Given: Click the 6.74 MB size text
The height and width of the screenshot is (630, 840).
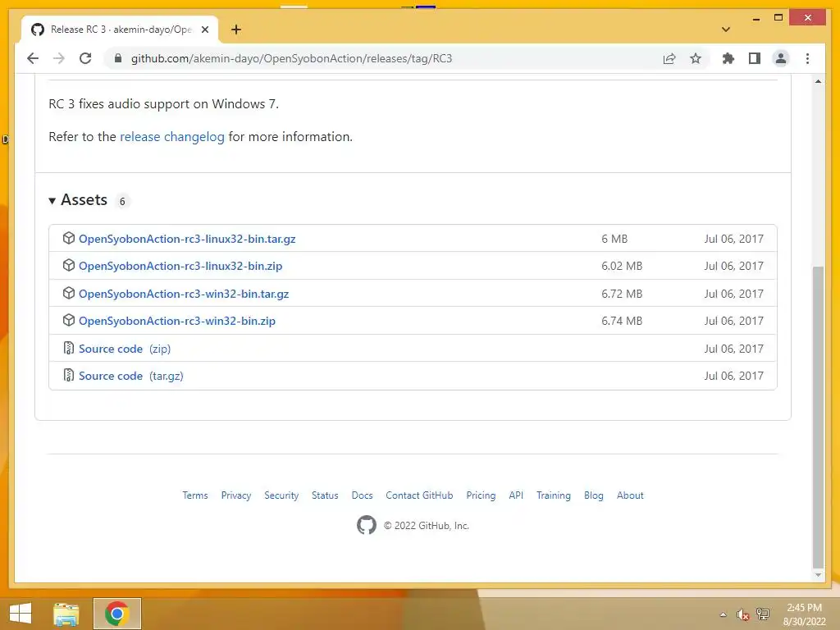Looking at the screenshot, I should (622, 321).
